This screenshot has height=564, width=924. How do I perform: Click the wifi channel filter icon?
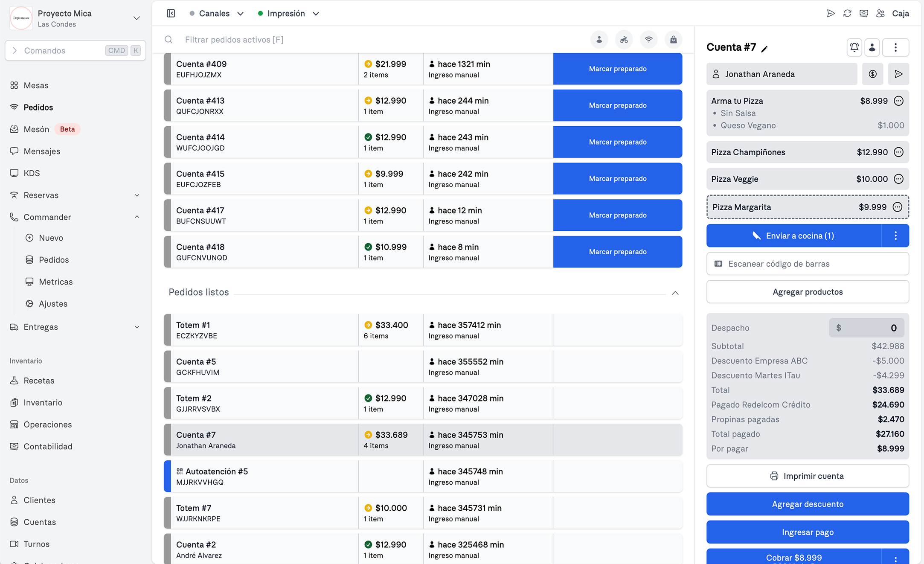coord(648,40)
